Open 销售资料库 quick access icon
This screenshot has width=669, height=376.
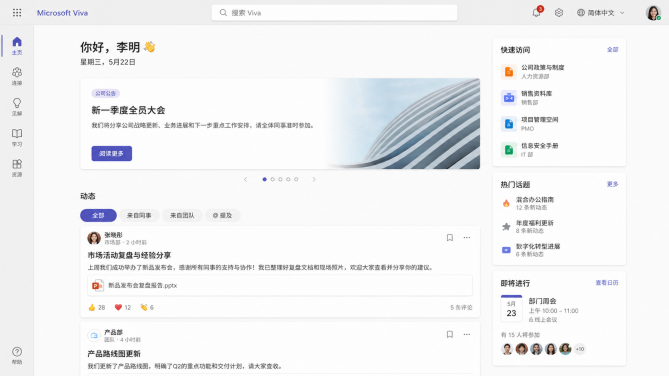(509, 98)
